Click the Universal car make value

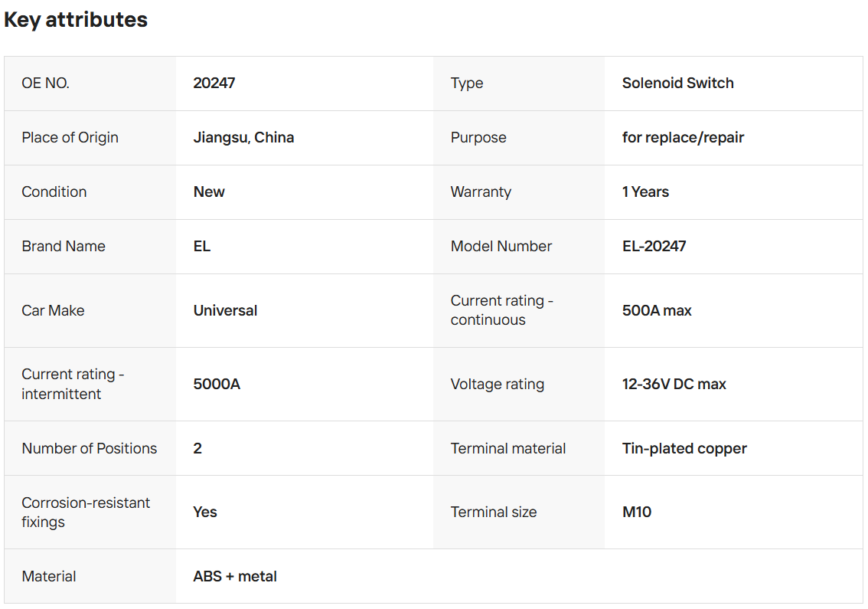pos(225,310)
